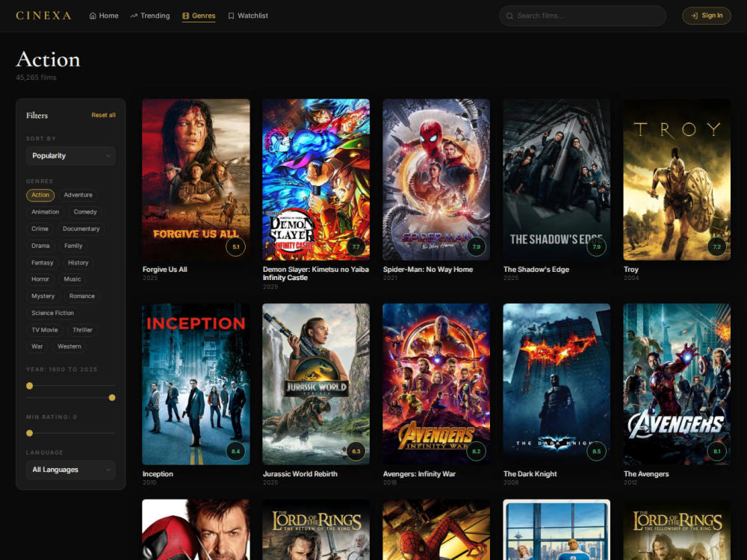
Task: Click the Sign In arrow icon
Action: click(x=695, y=16)
